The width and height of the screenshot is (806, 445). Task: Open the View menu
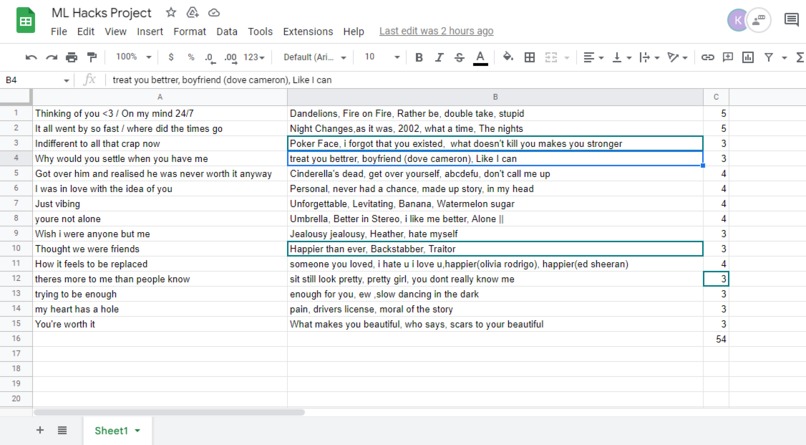coord(115,31)
